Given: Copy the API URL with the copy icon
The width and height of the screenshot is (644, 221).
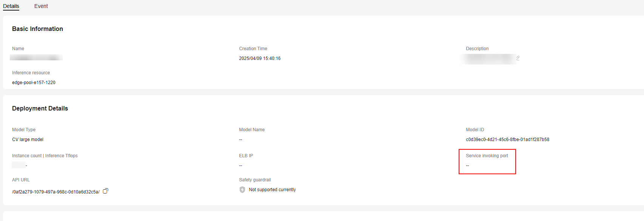Looking at the screenshot, I should click(106, 191).
